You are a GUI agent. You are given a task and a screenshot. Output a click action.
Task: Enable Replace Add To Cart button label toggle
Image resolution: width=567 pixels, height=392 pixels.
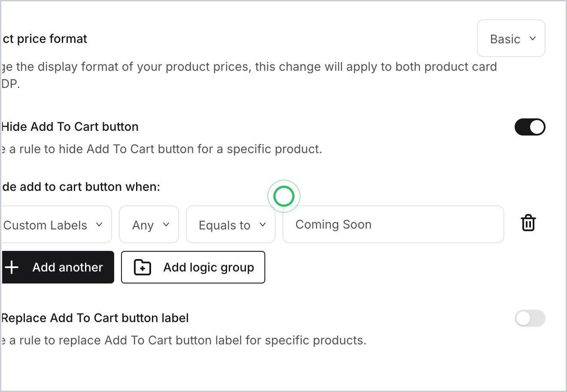[x=530, y=318]
